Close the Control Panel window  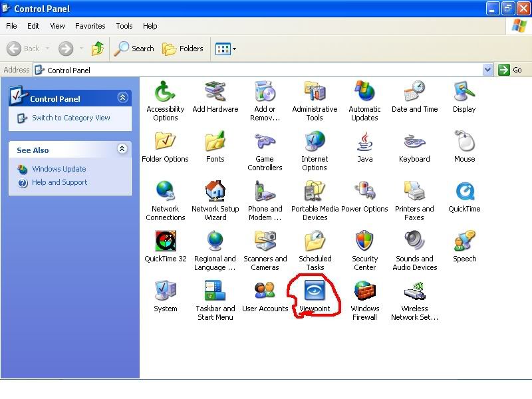(x=523, y=9)
